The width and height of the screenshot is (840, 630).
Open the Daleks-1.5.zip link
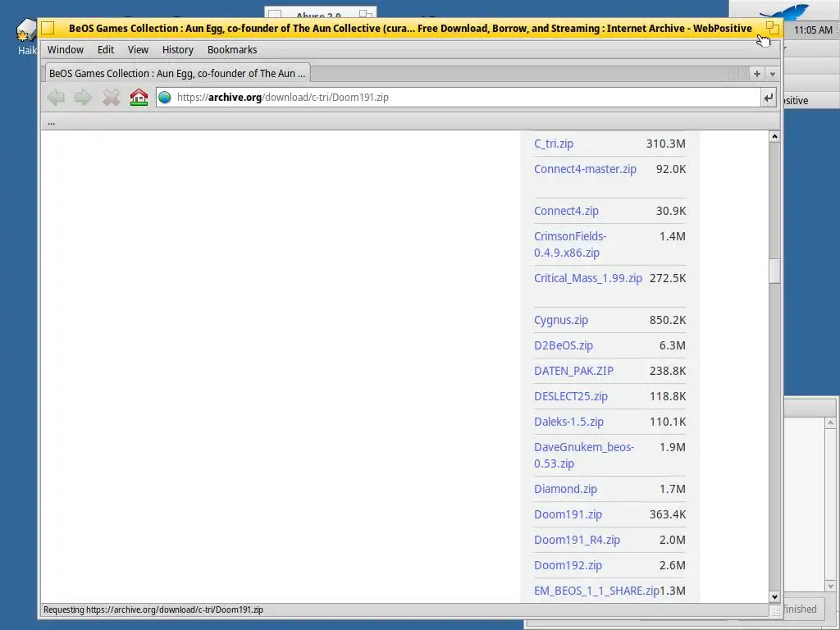coord(568,422)
